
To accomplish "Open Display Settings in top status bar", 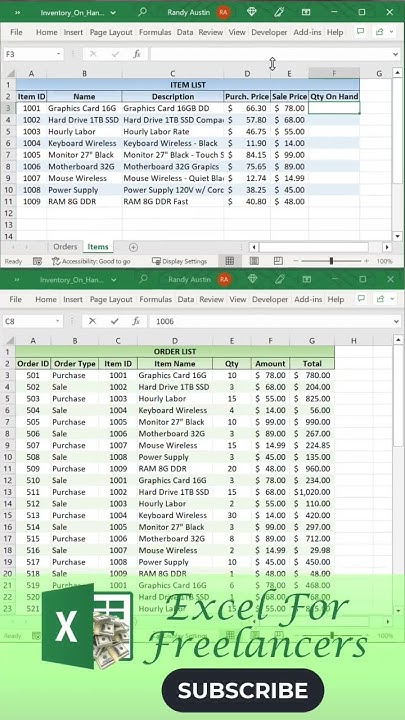I will (x=180, y=261).
